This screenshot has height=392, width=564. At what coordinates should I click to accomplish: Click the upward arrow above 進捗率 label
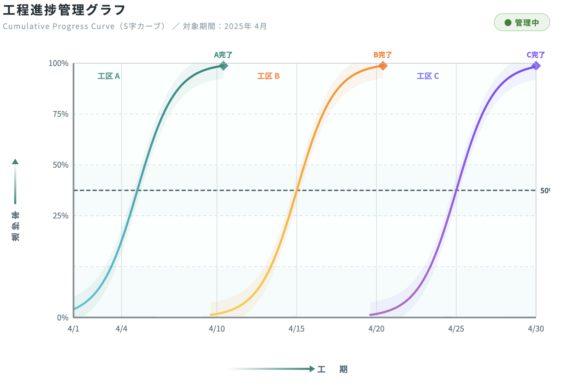(x=15, y=162)
